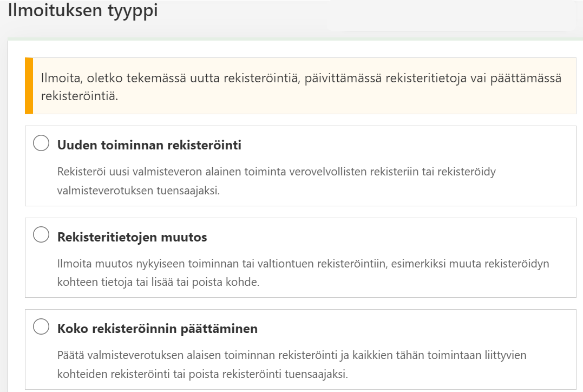Click the line starting "kohteiden rekisteröinti tai poista"

click(210, 374)
